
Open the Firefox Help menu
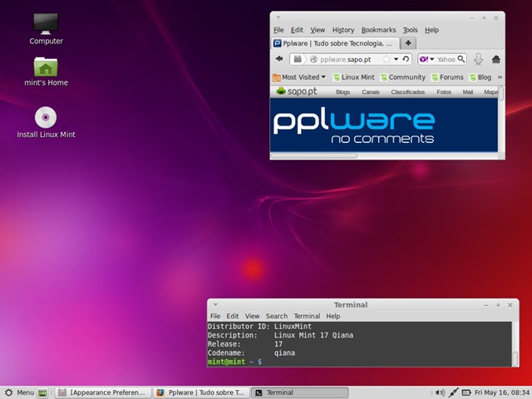click(431, 30)
